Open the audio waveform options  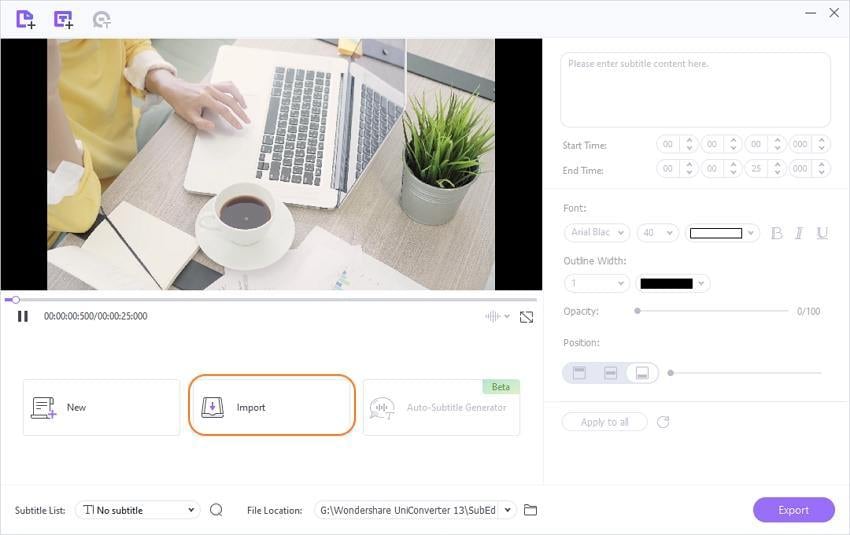492,316
